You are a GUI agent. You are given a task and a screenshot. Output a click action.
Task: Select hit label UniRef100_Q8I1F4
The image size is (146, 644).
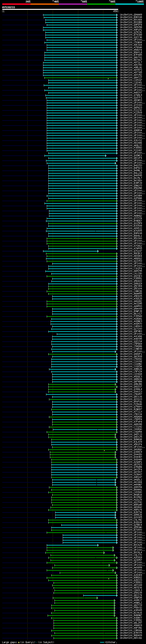[x=131, y=158]
